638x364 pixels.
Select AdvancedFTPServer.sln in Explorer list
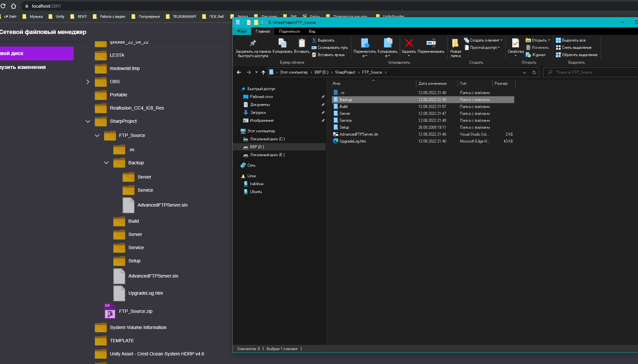(423, 134)
